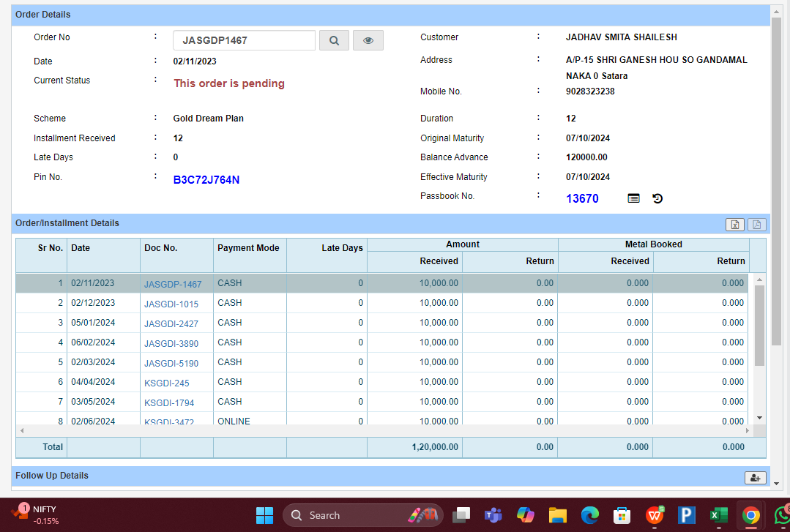Open Microsoft Store from taskbar

(622, 515)
